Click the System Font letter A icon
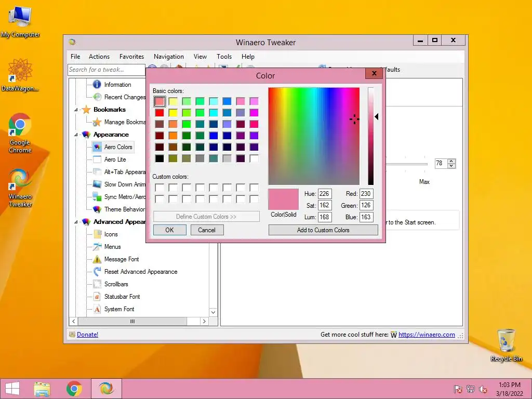The width and height of the screenshot is (532, 399). click(x=97, y=309)
